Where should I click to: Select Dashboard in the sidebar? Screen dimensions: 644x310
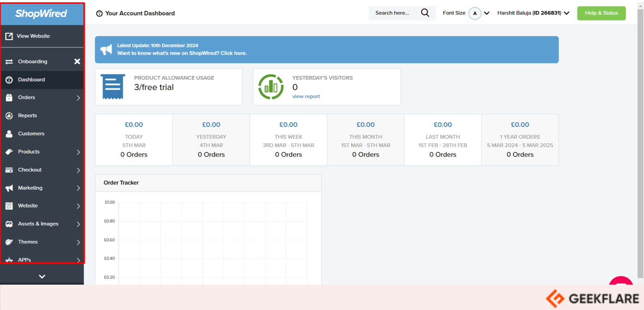pyautogui.click(x=42, y=80)
